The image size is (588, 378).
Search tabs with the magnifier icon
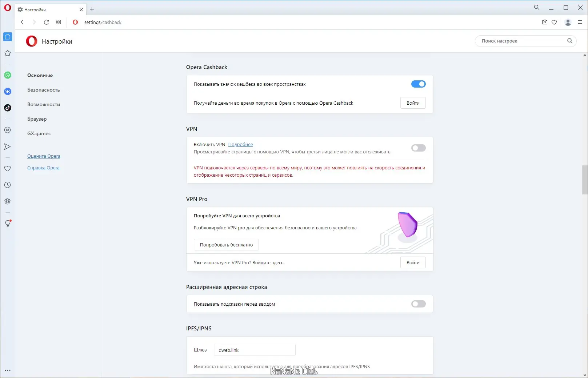tap(537, 7)
